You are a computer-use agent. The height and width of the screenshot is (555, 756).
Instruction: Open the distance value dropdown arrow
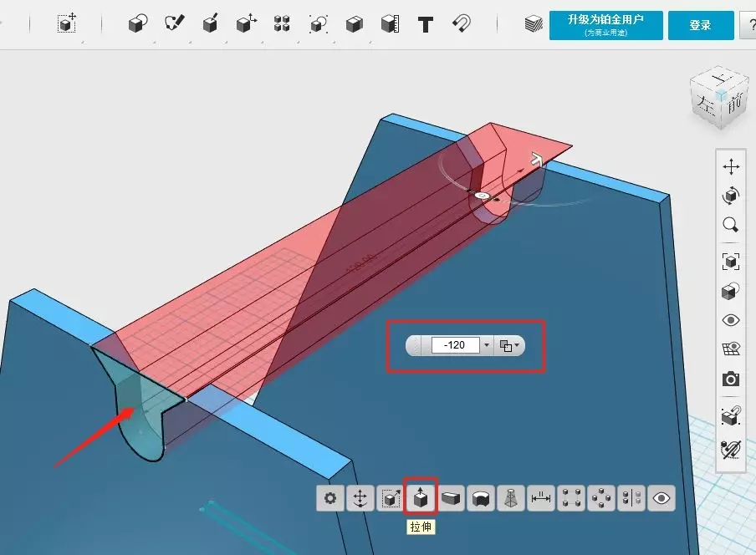(x=487, y=345)
